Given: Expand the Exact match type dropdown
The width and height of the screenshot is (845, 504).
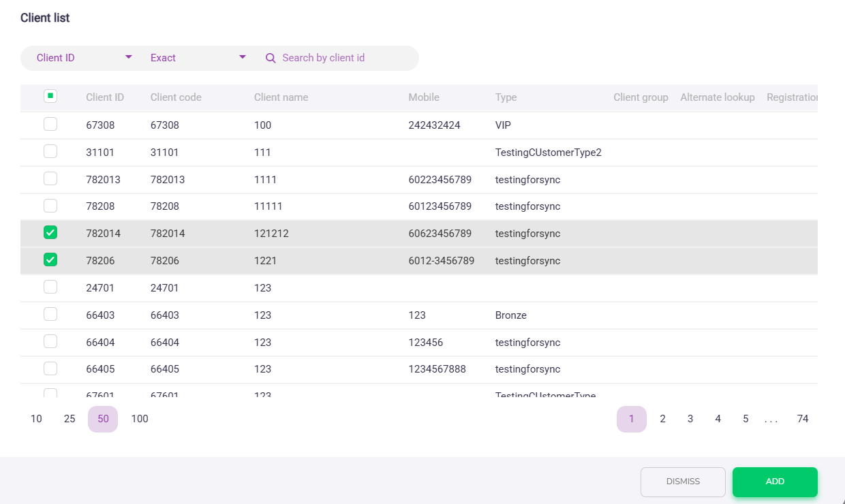Looking at the screenshot, I should pyautogui.click(x=198, y=58).
